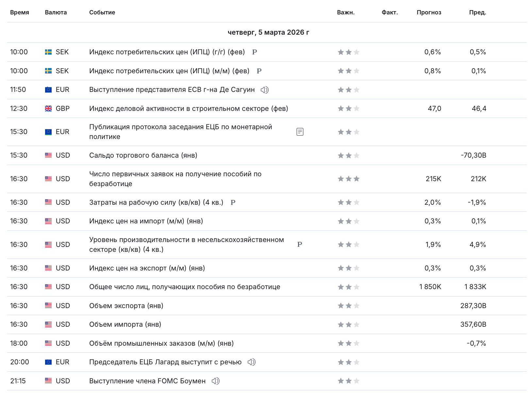Click the Прогноз column header
Screen dimensions: 532x399
(429, 12)
